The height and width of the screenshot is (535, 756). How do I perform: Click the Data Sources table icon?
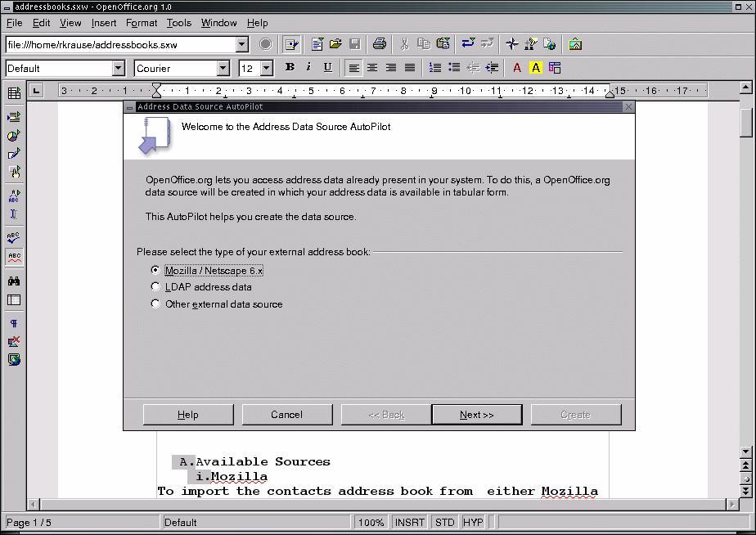[x=14, y=299]
